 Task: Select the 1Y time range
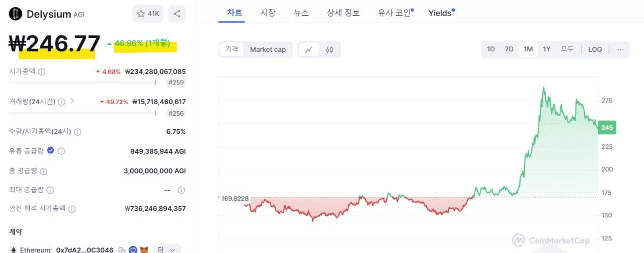546,49
